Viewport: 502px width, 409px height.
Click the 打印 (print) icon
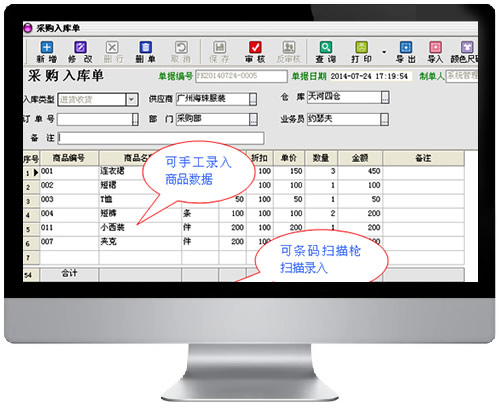coord(362,47)
